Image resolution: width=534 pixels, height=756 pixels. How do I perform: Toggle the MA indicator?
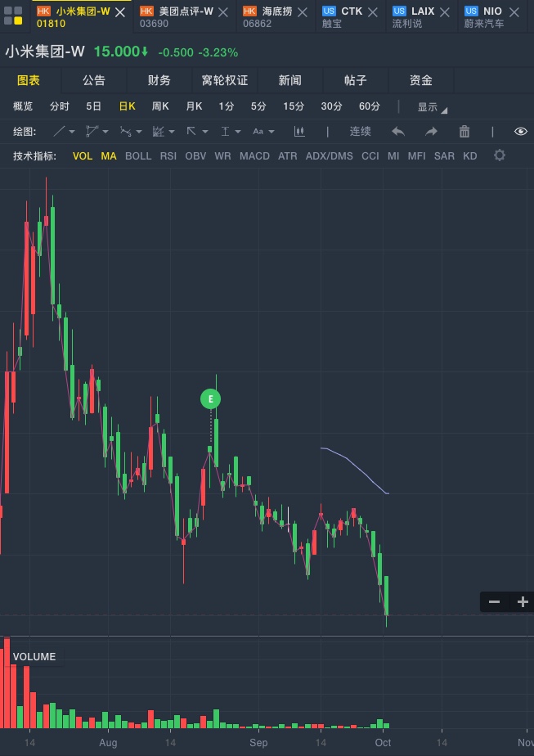[x=109, y=155]
